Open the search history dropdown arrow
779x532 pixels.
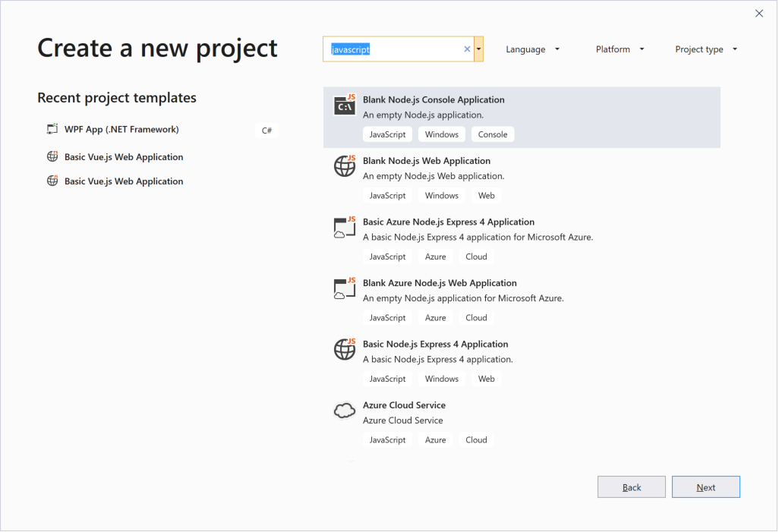tap(478, 49)
